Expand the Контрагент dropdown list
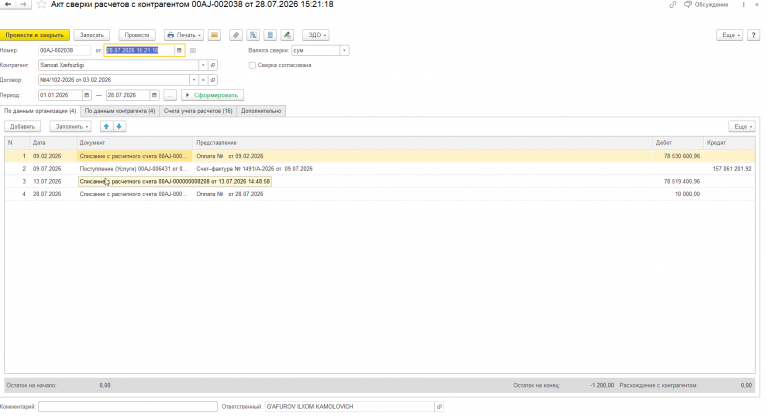768x416 pixels. tap(203, 65)
